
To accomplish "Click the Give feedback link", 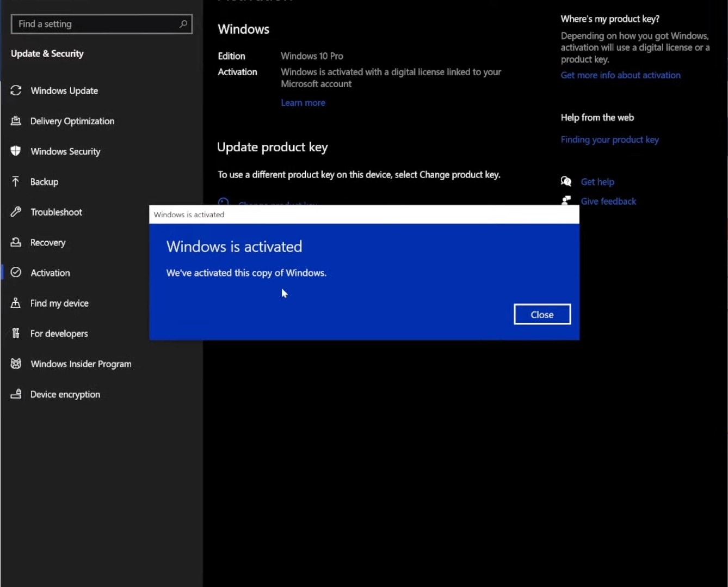I will (x=608, y=201).
